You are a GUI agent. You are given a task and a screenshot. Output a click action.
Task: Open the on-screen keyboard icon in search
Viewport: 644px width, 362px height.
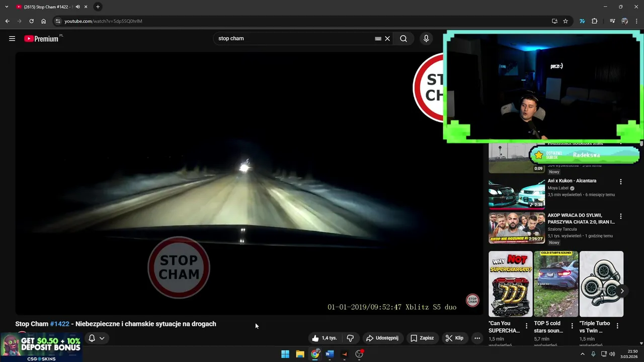(x=378, y=38)
